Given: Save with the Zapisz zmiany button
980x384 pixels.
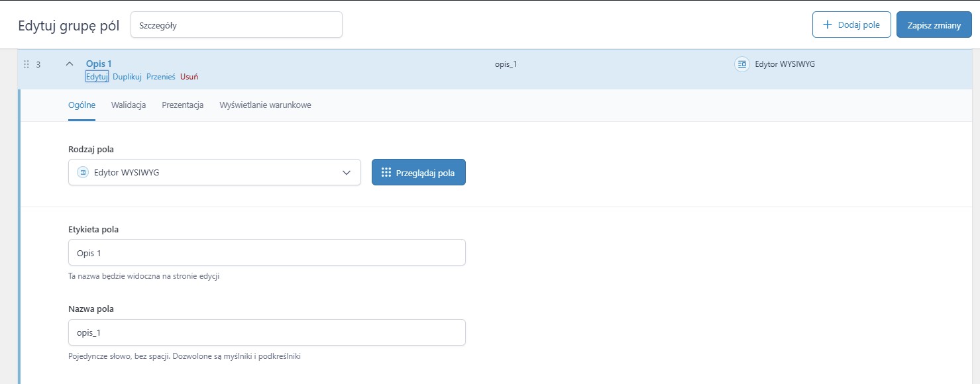Looking at the screenshot, I should click(934, 25).
